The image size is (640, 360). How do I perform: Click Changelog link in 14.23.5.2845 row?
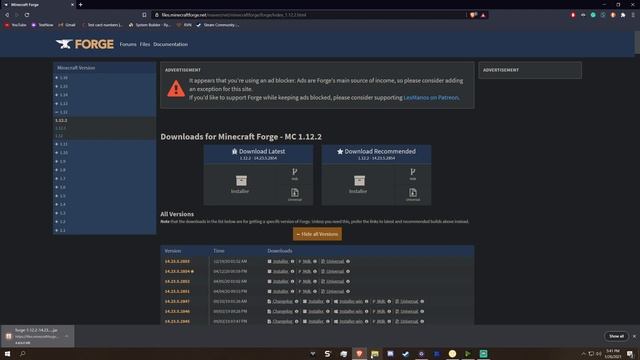(282, 322)
